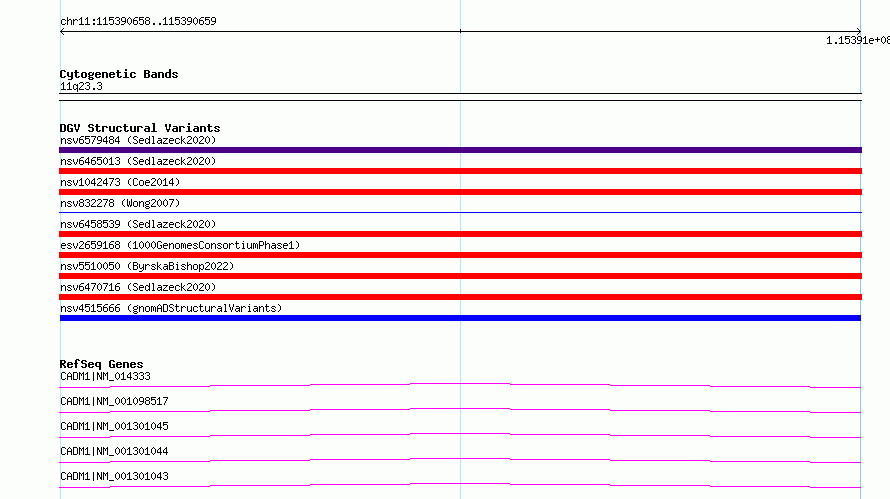Open variant nsv4515666 (gnomADStructuralVariants) label

click(171, 308)
